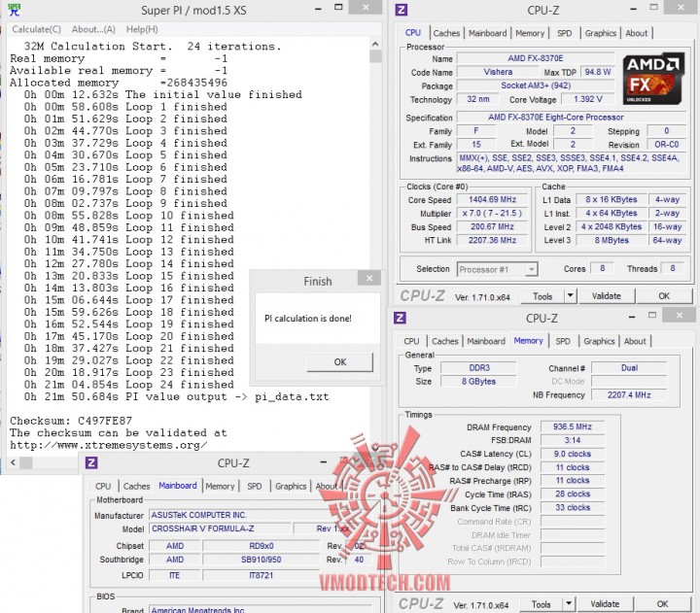700x613 pixels.
Task: Select CPU tab in Memory CPU-Z window
Action: pyautogui.click(x=411, y=341)
